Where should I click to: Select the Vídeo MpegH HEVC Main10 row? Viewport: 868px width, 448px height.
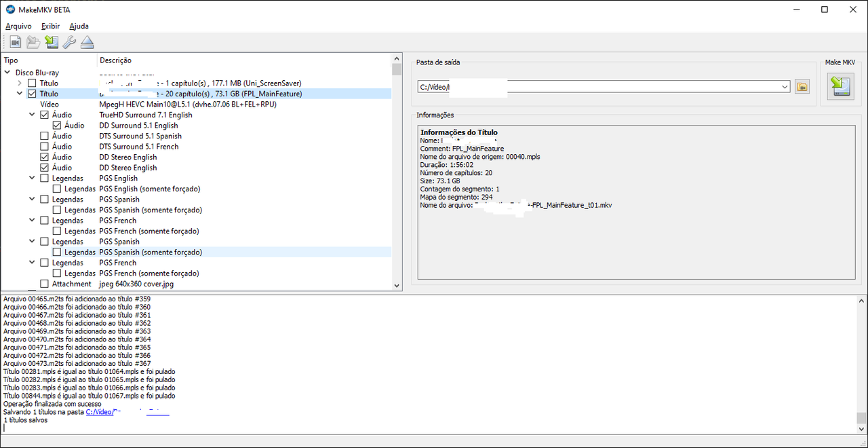[x=196, y=105]
